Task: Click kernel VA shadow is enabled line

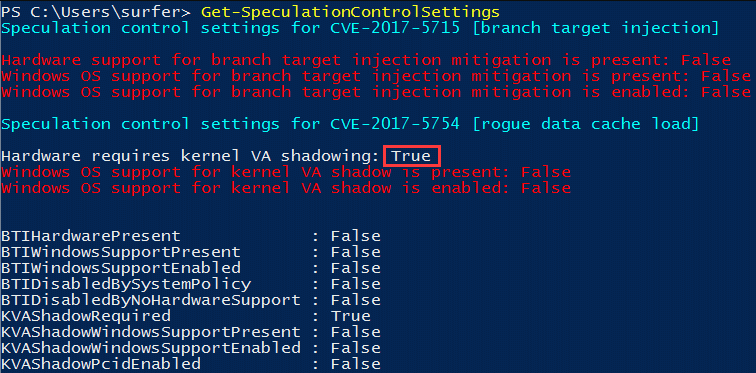Action: click(x=286, y=188)
